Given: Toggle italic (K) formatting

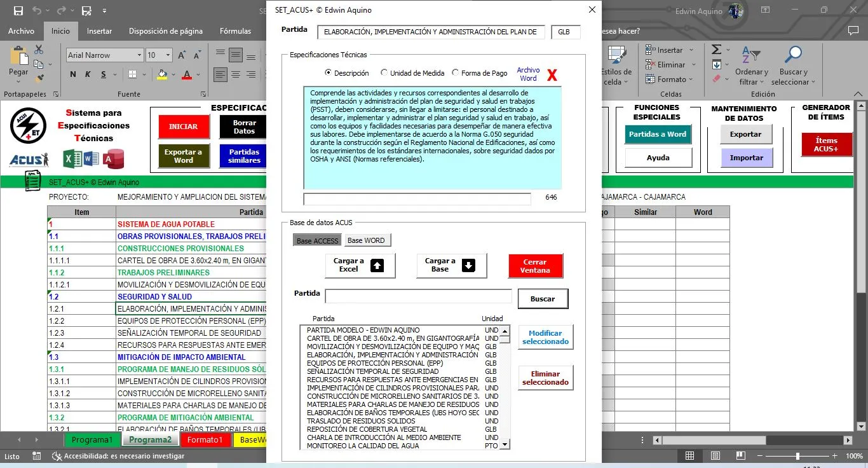Looking at the screenshot, I should (89, 74).
